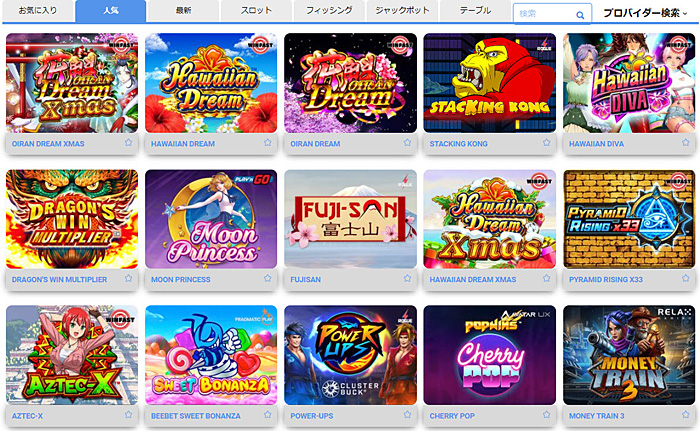Open the ジャックポット tab
Image resolution: width=700 pixels, height=431 pixels.
pos(402,11)
